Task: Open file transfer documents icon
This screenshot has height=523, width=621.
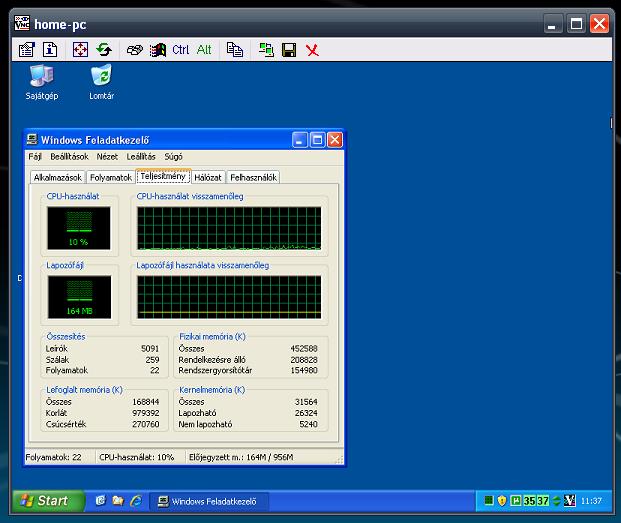Action: coord(235,50)
